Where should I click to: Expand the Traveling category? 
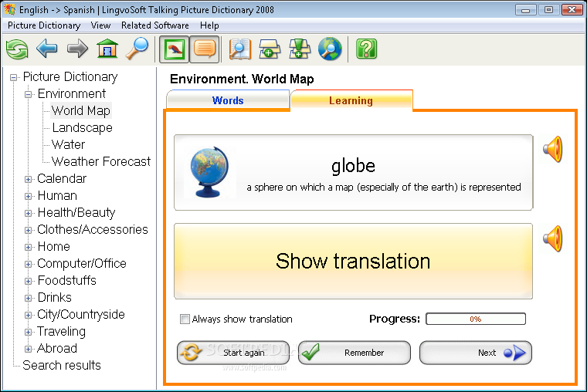coord(28,332)
